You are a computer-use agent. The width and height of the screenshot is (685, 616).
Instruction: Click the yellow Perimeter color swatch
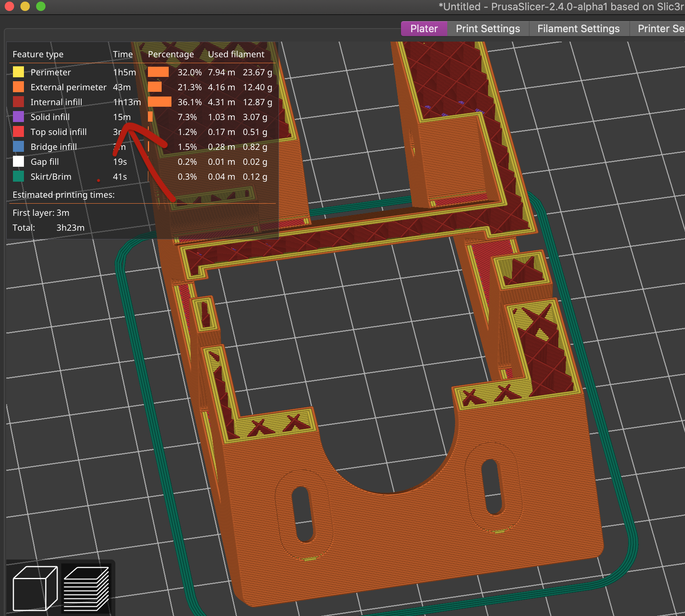pos(18,72)
